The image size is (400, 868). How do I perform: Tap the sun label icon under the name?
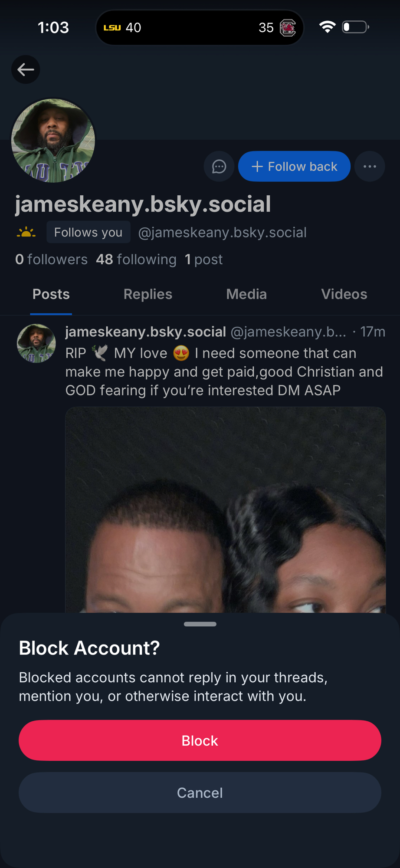point(26,233)
